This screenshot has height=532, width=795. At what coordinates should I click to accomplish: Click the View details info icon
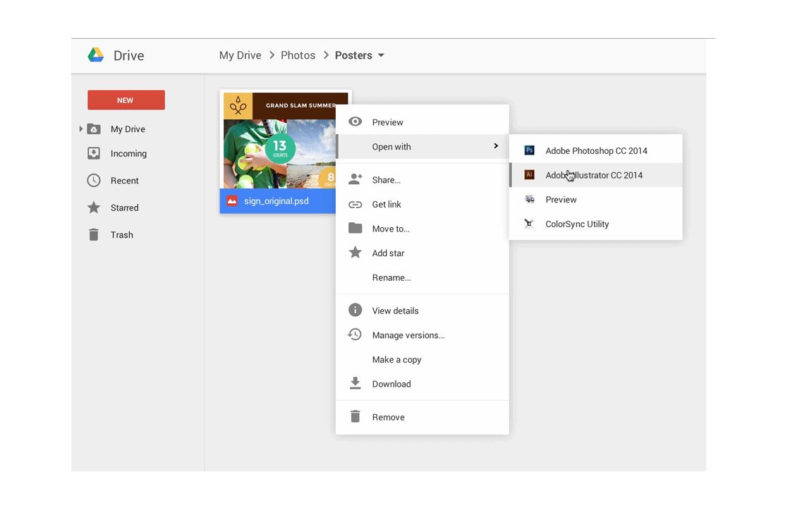pos(356,310)
